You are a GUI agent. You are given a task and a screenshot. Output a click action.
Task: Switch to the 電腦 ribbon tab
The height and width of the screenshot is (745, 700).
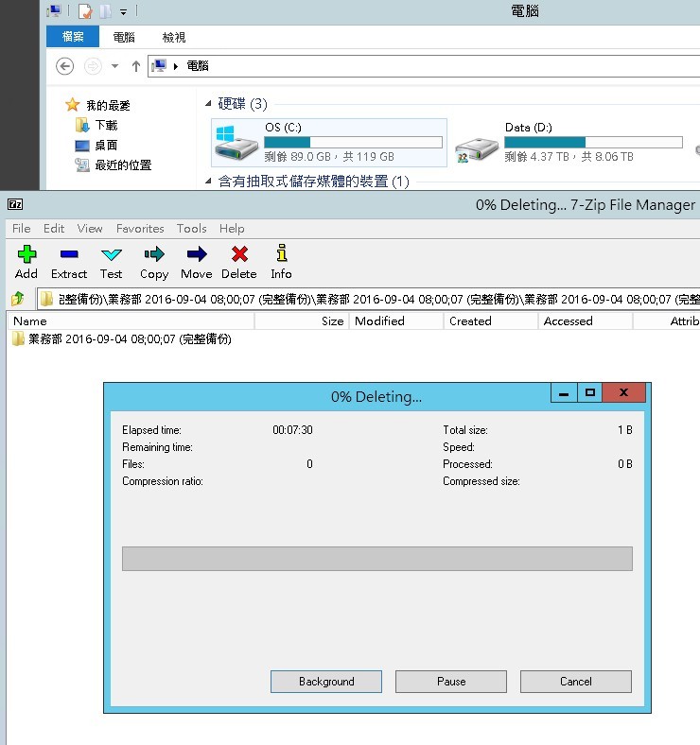click(124, 37)
